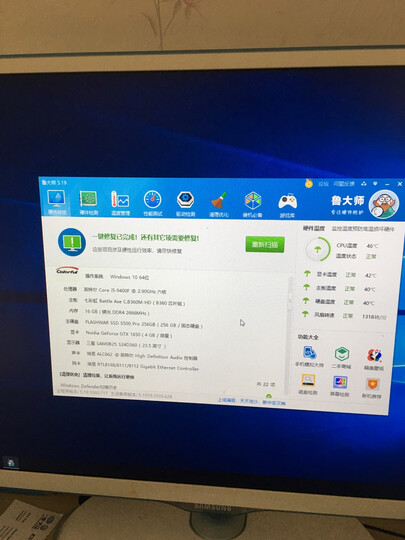Click the skin/share icon in title bar
Viewport: 405px width, 540px height.
(364, 184)
